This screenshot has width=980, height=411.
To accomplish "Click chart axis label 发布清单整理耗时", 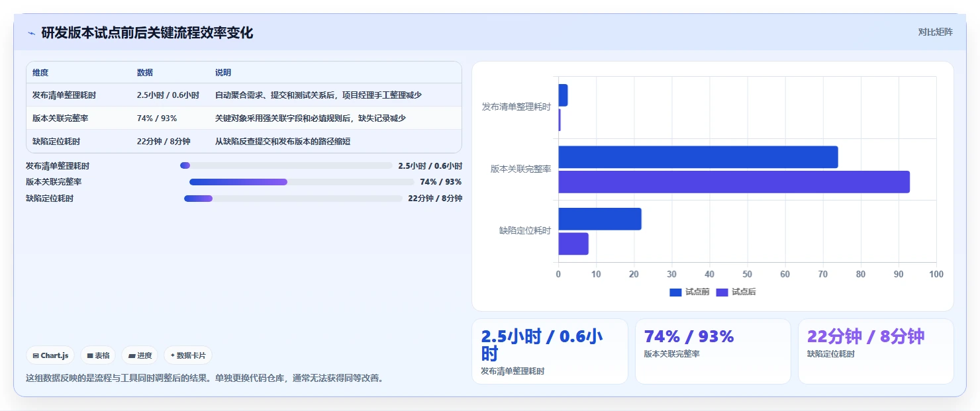I will [516, 107].
